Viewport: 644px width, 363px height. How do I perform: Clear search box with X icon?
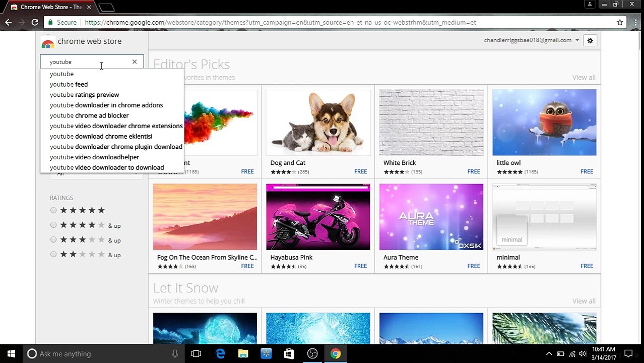pyautogui.click(x=135, y=62)
